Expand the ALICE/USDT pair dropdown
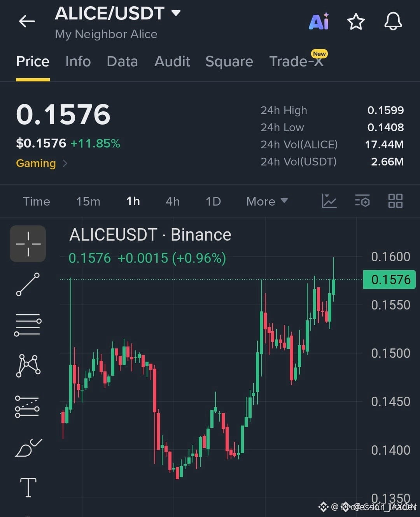 click(176, 13)
